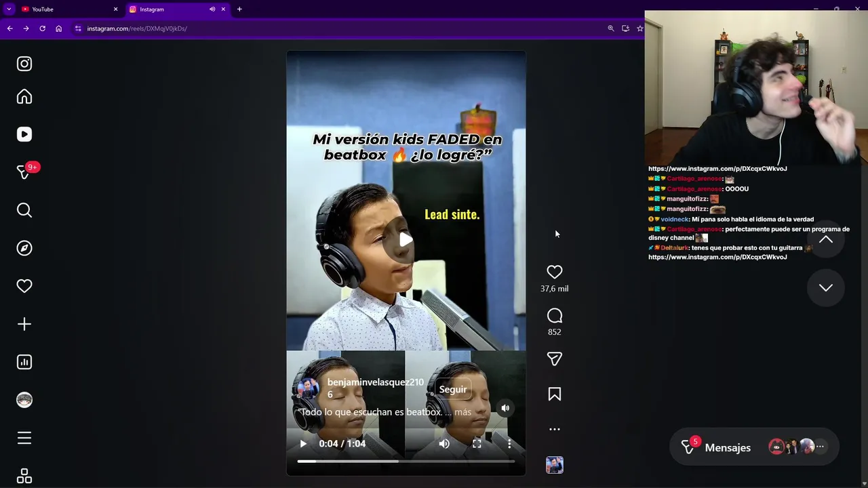This screenshot has height=488, width=868.
Task: Follow benjaminvelasquez2106 with Seguir button
Action: coord(452,389)
